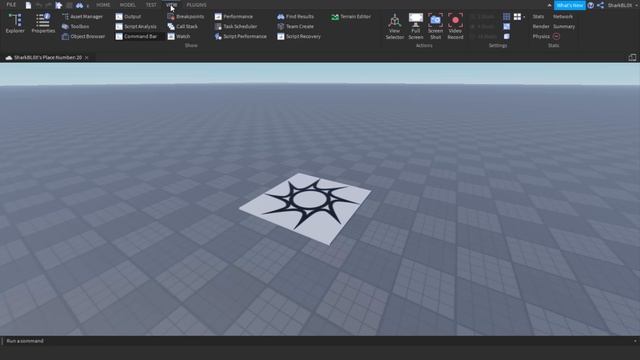Open the help icon near What's New
This screenshot has height=360, width=640.
(x=591, y=5)
